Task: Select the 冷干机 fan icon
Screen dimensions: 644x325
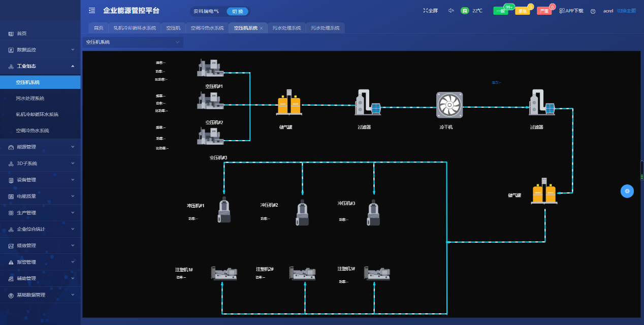Action: (x=449, y=105)
